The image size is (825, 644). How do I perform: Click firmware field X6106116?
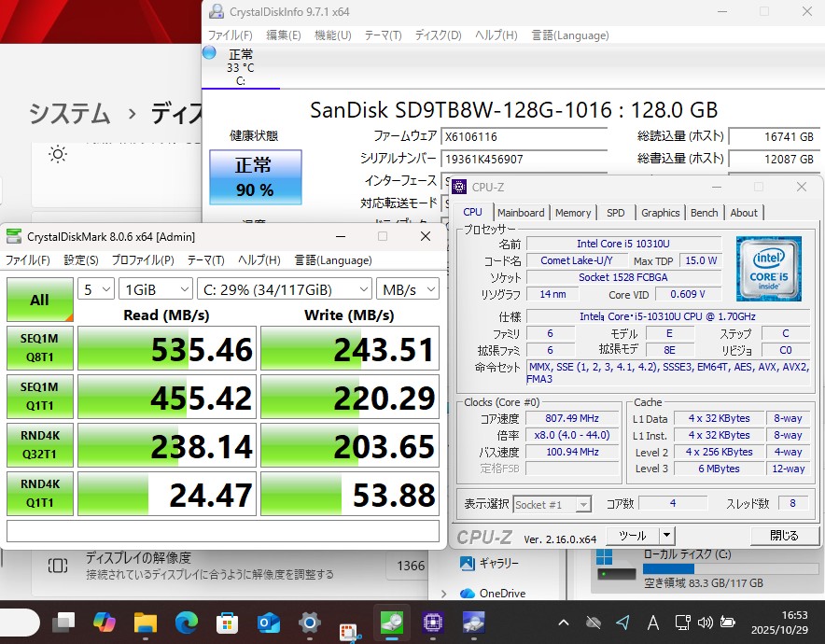pos(524,137)
